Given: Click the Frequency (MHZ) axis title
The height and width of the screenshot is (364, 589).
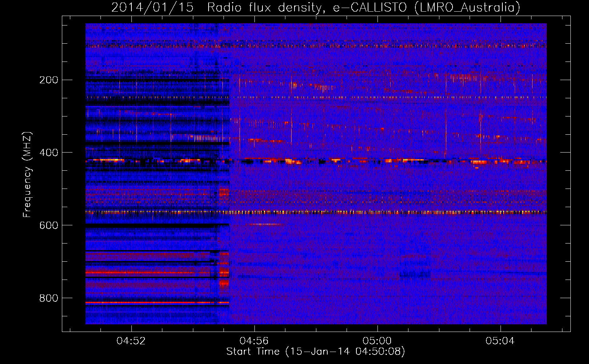Looking at the screenshot, I should 27,175.
